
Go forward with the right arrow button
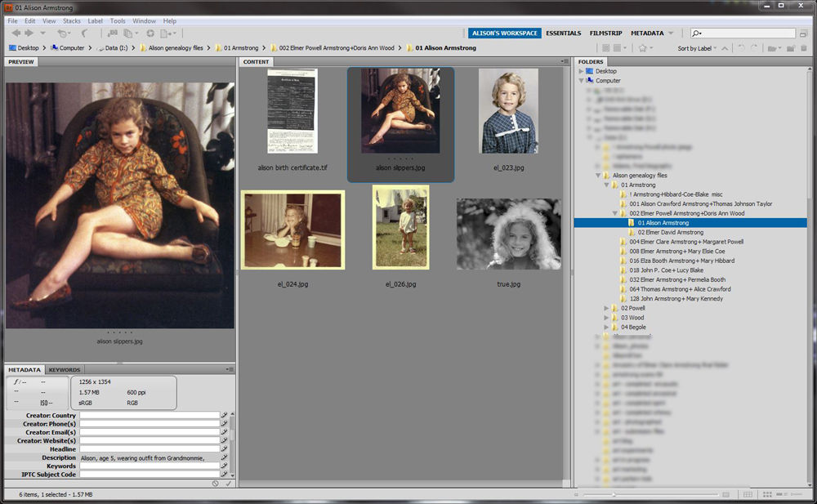(29, 33)
